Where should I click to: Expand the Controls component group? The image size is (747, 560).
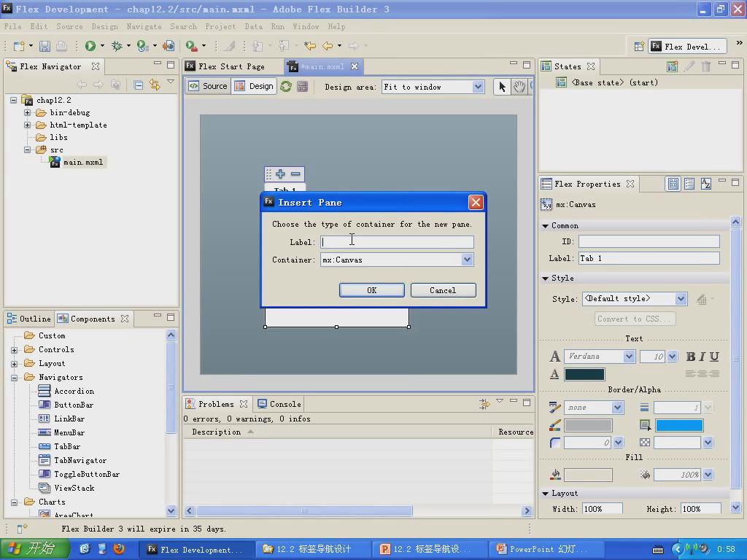coord(15,350)
